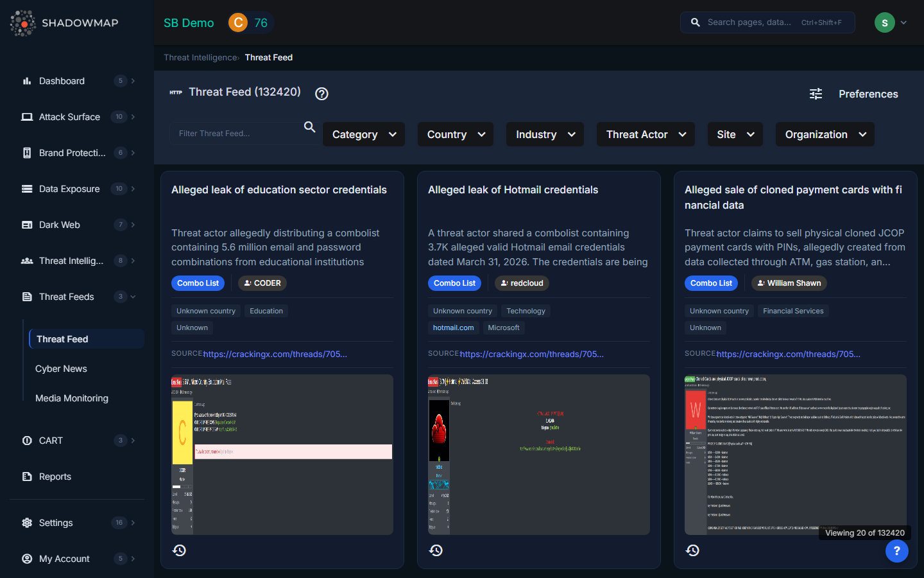
Task: Open screenshot thumbnail of education credentials leak
Action: pos(282,455)
